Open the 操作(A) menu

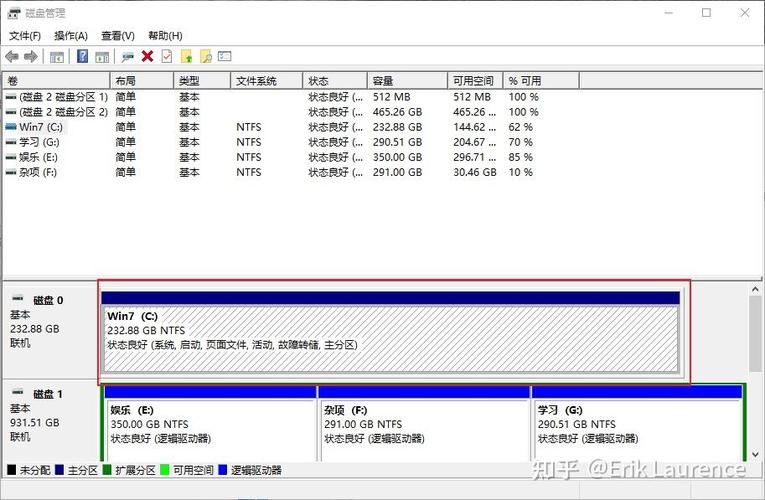tap(71, 36)
